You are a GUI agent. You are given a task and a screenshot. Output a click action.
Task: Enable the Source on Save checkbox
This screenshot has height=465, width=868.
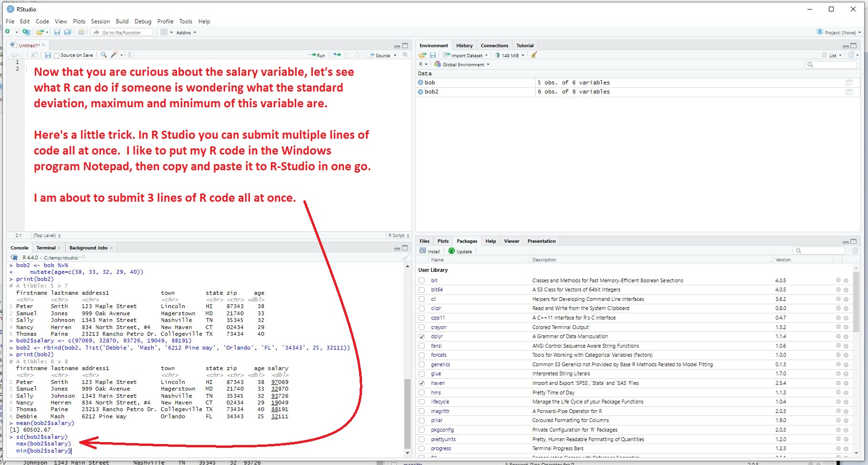(57, 56)
